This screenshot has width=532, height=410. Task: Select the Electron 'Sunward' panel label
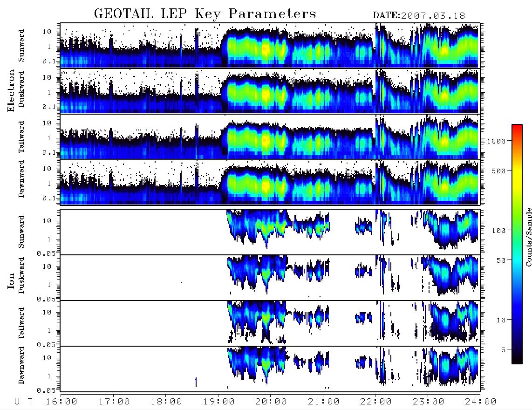coord(21,46)
